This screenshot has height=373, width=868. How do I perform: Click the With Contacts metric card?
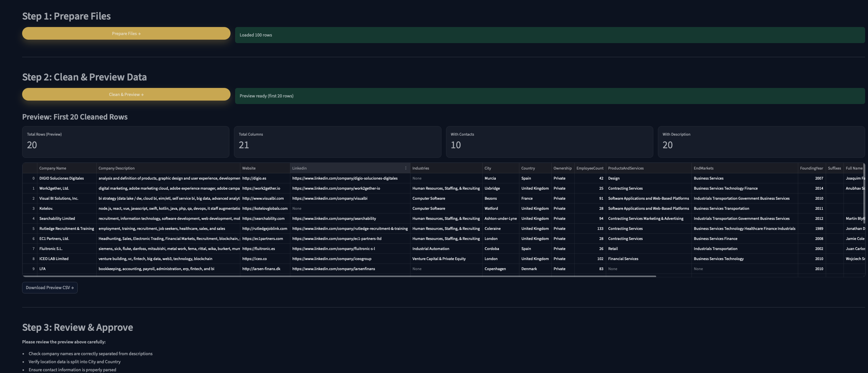click(x=549, y=141)
